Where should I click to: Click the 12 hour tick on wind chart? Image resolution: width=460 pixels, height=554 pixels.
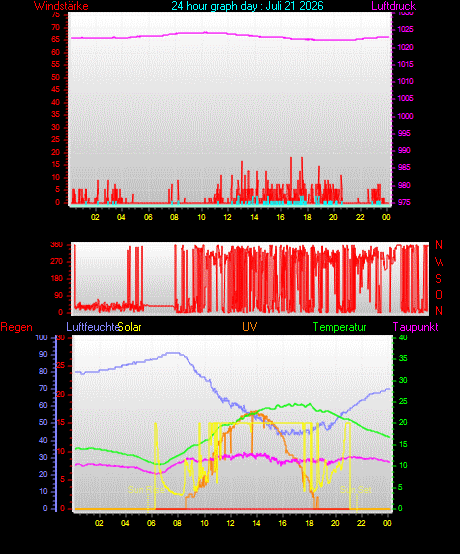tap(228, 217)
